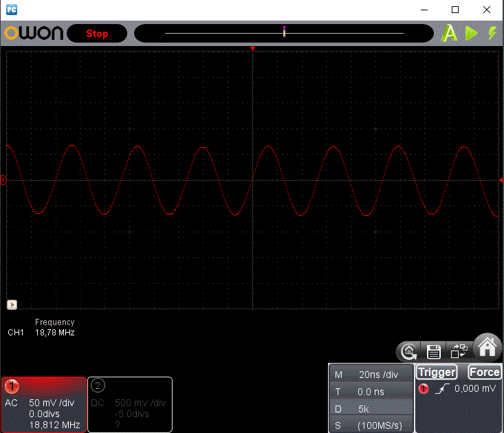Screen dimensions: 504x433
Task: Click the lightning bolt single-trigger icon
Action: pos(491,33)
